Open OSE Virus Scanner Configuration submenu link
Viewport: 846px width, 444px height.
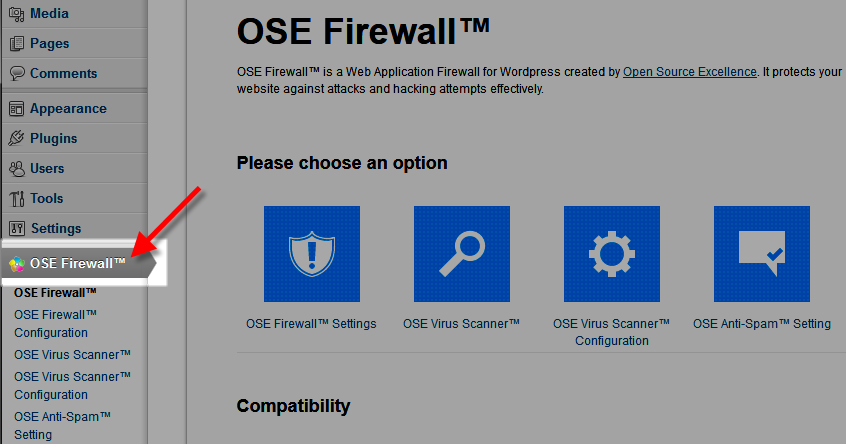click(72, 385)
